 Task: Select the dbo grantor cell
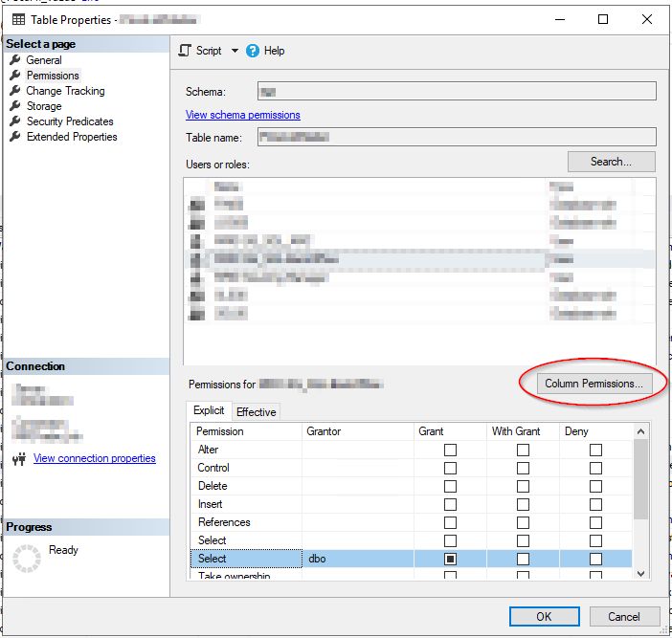point(358,559)
